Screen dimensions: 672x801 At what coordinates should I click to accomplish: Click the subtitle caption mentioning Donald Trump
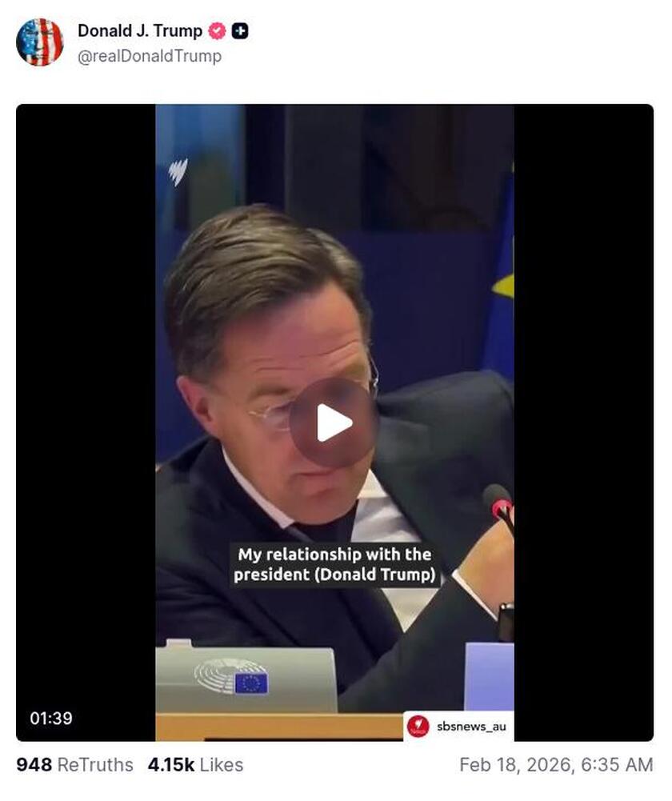click(334, 564)
